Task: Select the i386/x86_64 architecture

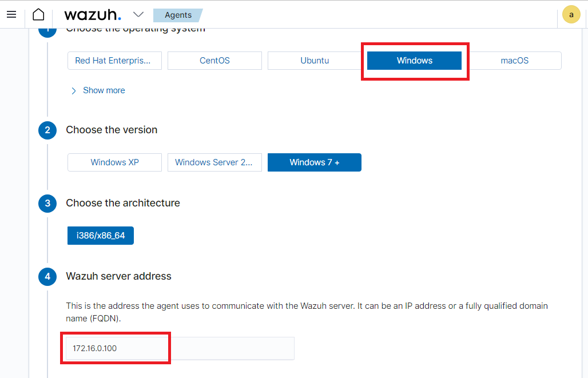Action: tap(101, 236)
